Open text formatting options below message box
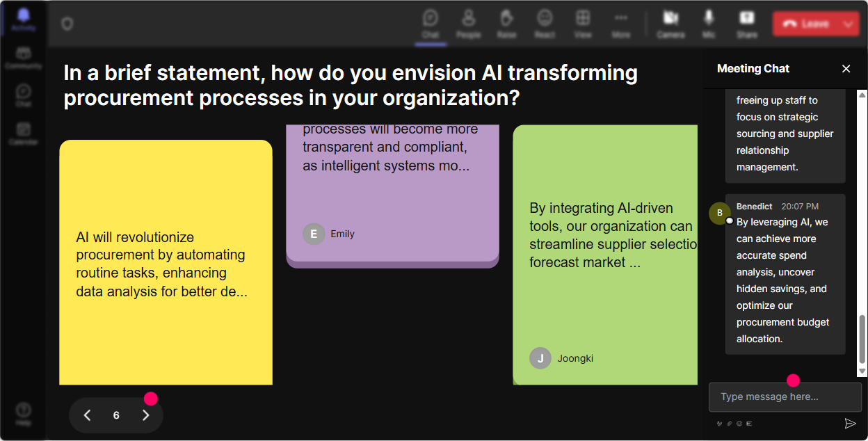 (x=720, y=423)
